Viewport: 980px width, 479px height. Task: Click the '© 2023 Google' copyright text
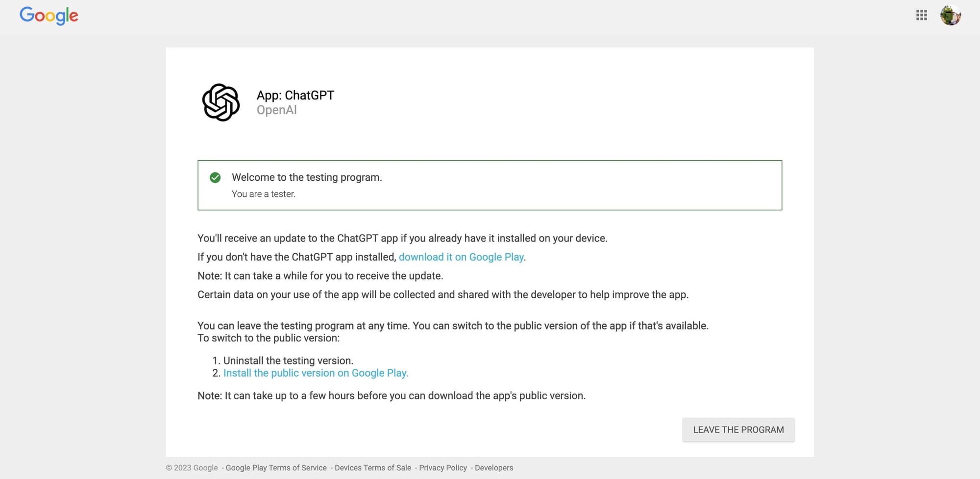(192, 468)
